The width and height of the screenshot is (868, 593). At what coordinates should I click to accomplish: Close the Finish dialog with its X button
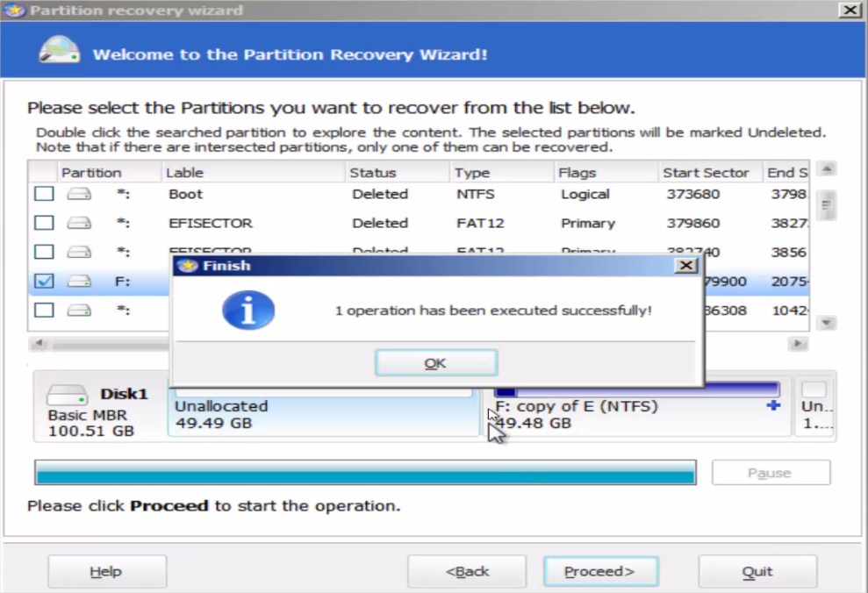tap(685, 266)
